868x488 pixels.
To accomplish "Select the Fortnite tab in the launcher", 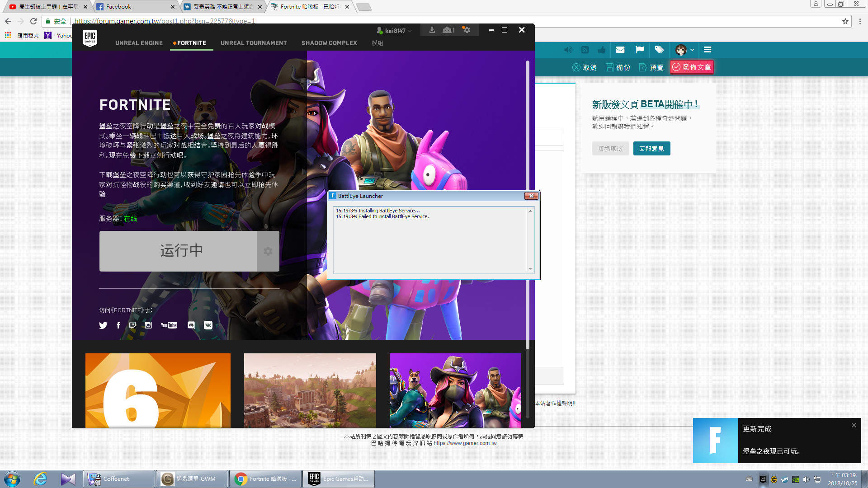I will click(191, 43).
